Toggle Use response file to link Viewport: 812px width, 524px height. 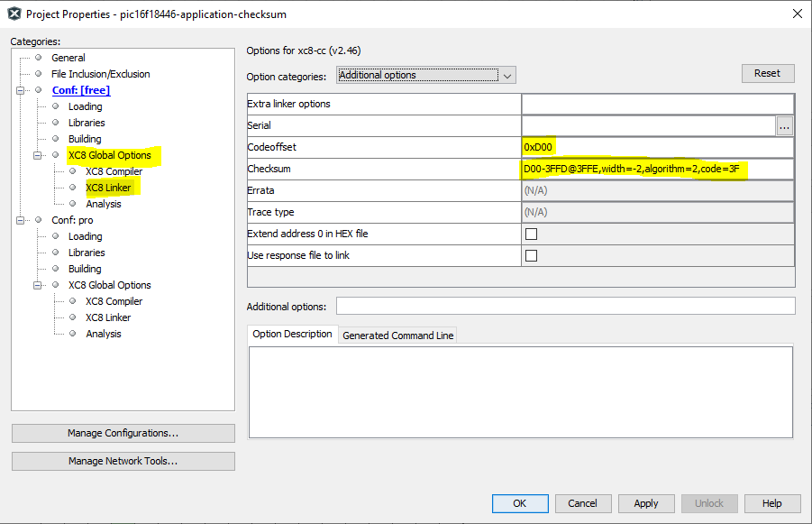click(x=531, y=255)
